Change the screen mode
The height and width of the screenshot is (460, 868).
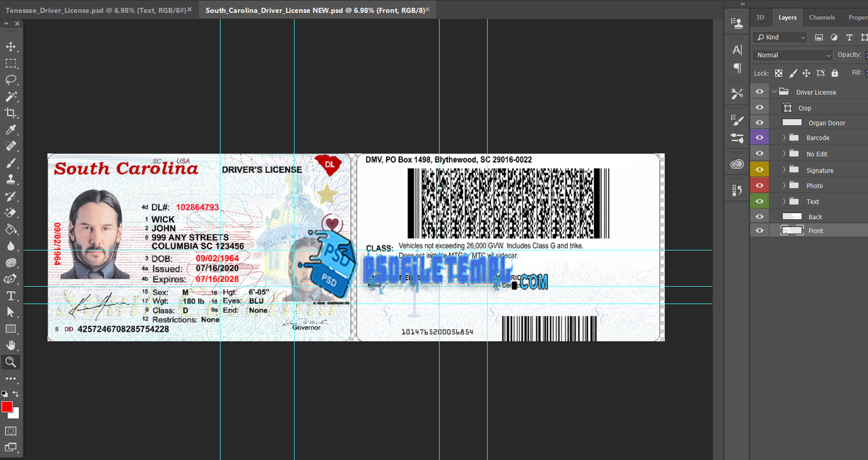point(11,447)
